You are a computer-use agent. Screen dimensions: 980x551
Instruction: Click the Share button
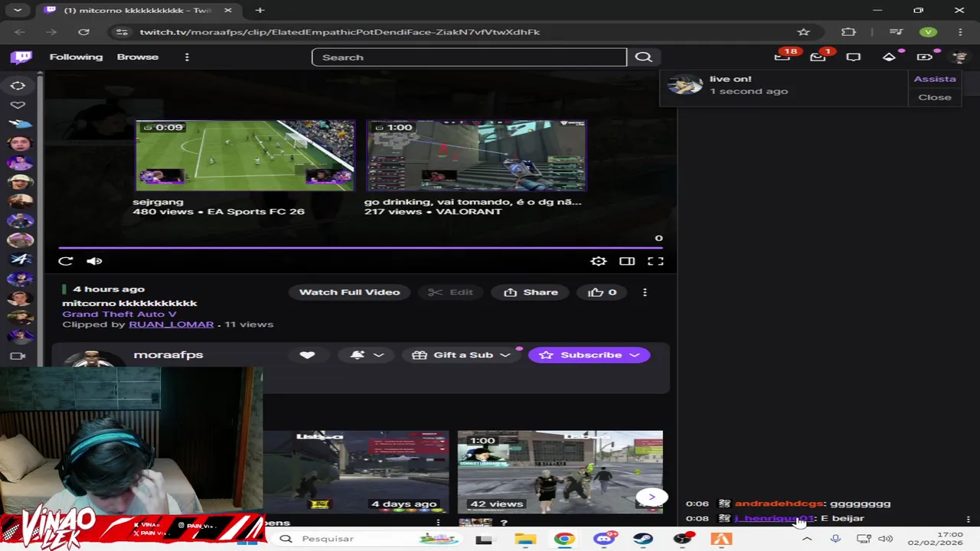[531, 292]
